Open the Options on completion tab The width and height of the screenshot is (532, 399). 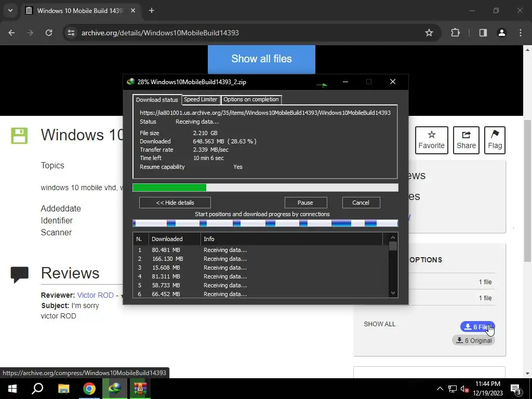pos(251,99)
